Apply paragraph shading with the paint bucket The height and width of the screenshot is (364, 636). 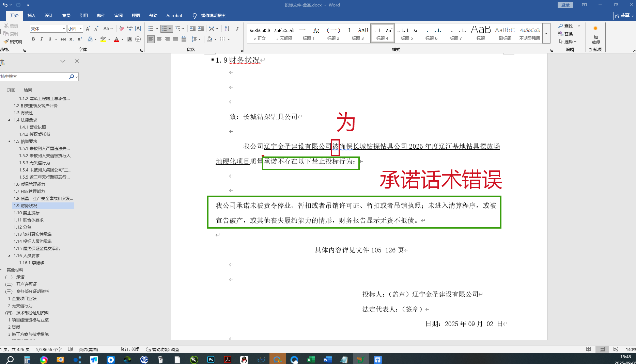coord(210,39)
